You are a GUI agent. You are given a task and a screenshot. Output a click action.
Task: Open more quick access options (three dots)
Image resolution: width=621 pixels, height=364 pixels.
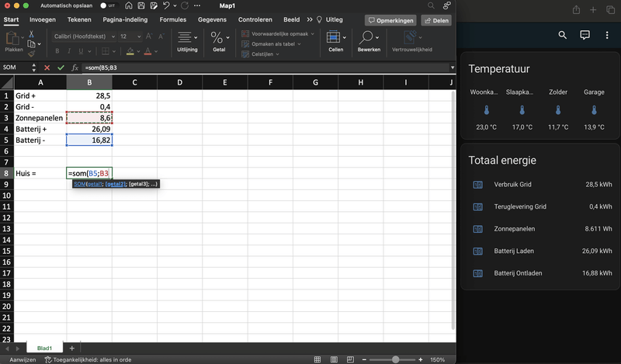click(x=197, y=5)
